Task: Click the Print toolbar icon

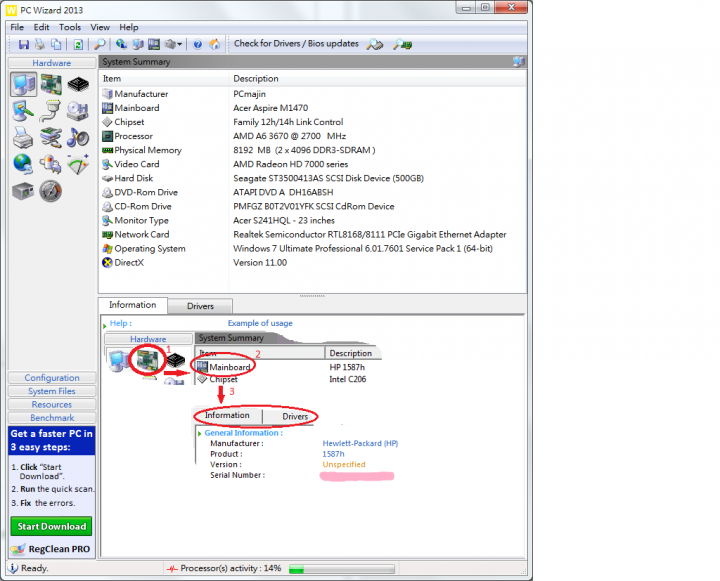Action: [x=40, y=45]
